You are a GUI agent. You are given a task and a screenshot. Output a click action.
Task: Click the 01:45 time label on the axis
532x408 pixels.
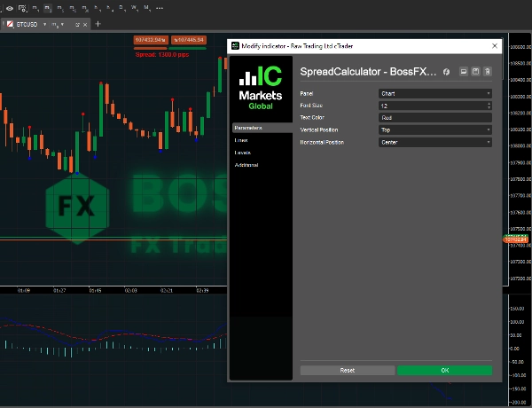point(96,291)
